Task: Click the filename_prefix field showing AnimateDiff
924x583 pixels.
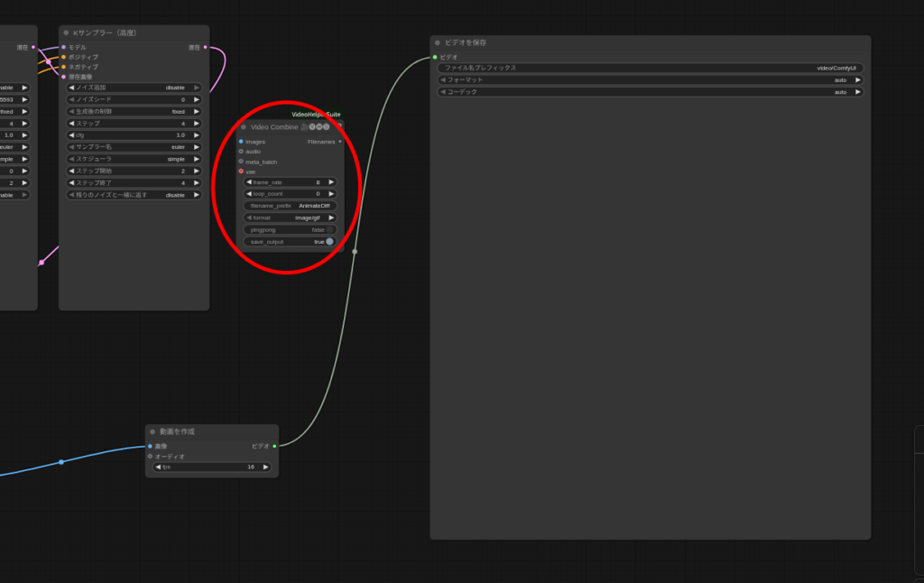Action: [290, 206]
